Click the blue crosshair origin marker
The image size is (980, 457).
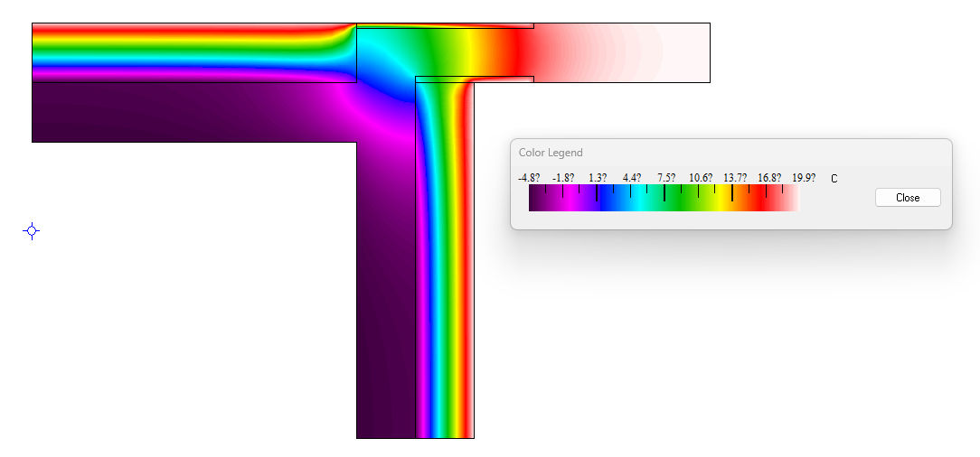point(32,231)
